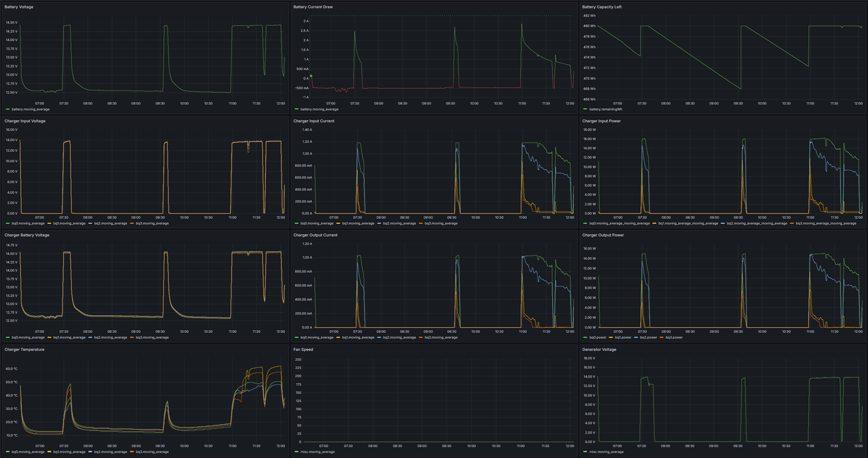This screenshot has height=458, width=868.
Task: Open the Charger Input Current panel title menu
Action: click(x=314, y=121)
